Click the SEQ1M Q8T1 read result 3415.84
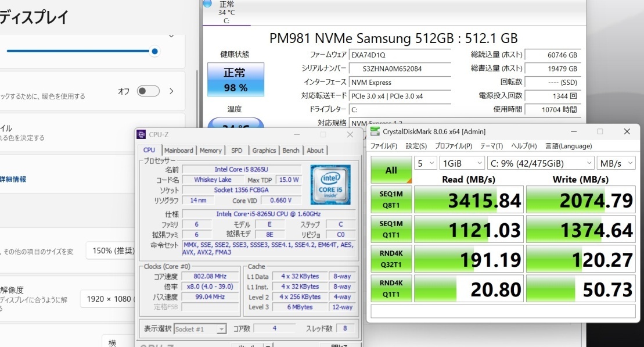 pyautogui.click(x=469, y=200)
